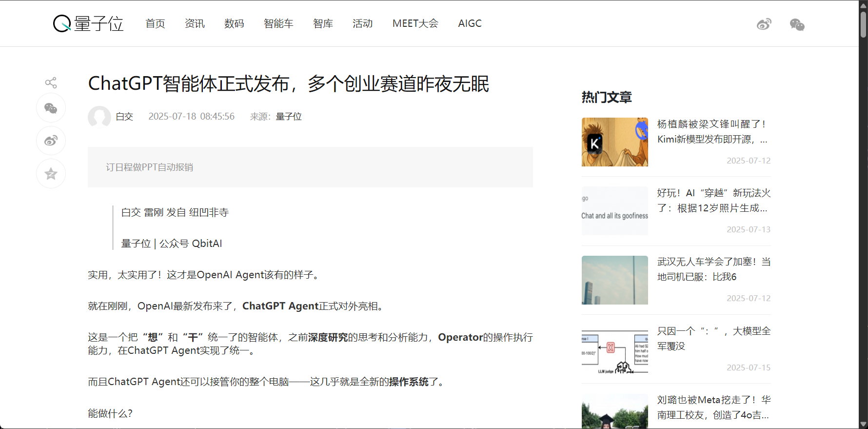Open article 好玩！AI"穿越"新玩法火了
The image size is (868, 429).
point(714,201)
